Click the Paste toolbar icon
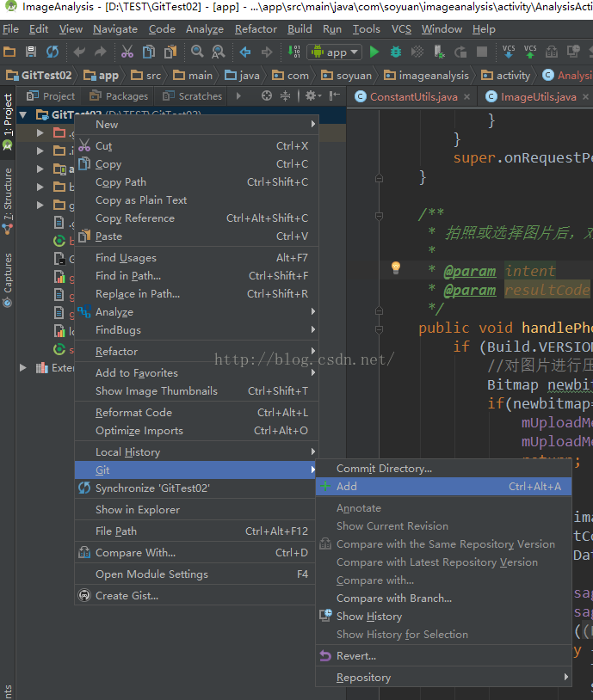 [170, 52]
